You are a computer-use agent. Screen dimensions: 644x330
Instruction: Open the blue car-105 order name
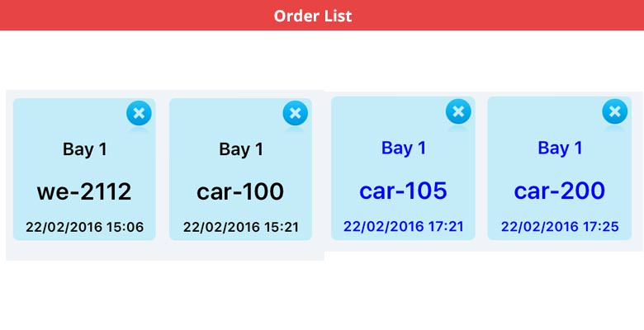tap(403, 191)
